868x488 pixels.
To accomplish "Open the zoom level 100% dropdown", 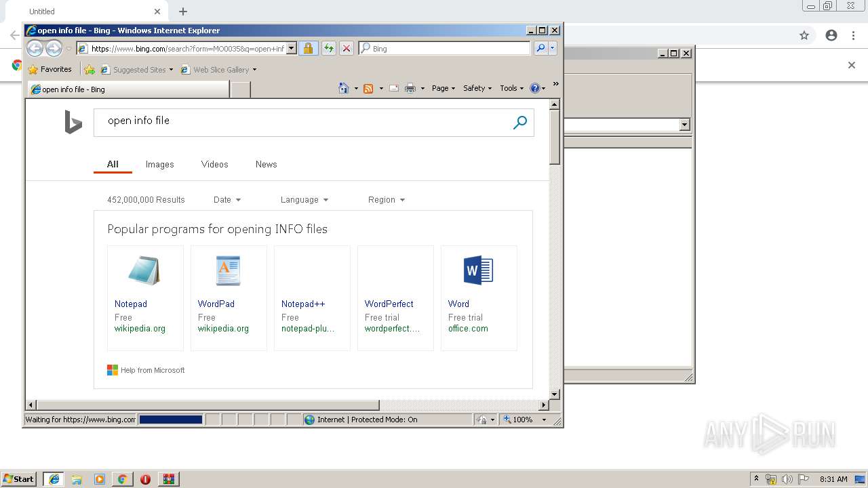I will pyautogui.click(x=544, y=420).
